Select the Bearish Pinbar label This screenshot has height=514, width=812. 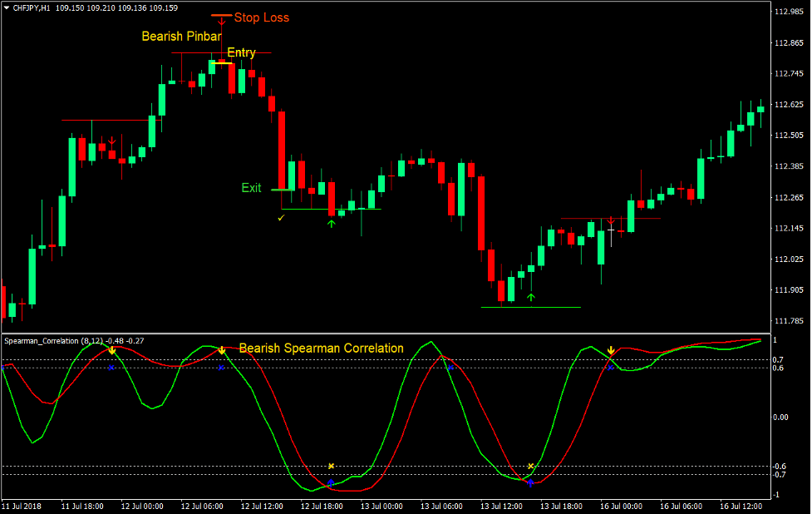181,37
